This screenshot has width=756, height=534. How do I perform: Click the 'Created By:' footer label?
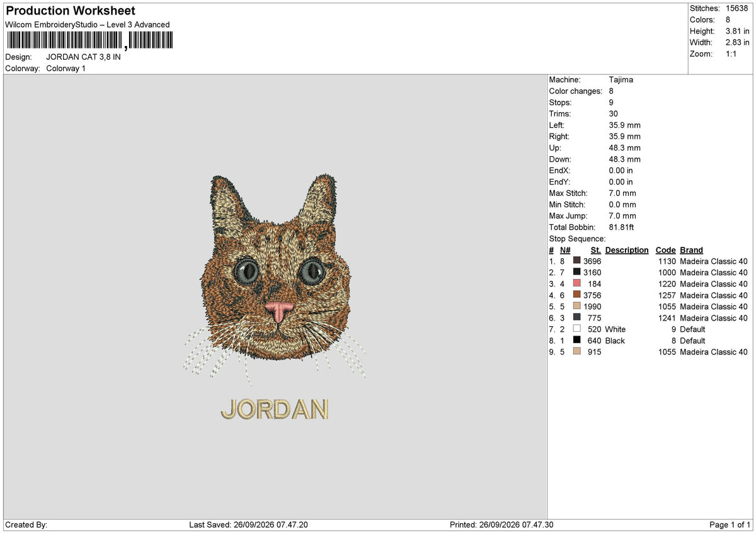click(26, 525)
